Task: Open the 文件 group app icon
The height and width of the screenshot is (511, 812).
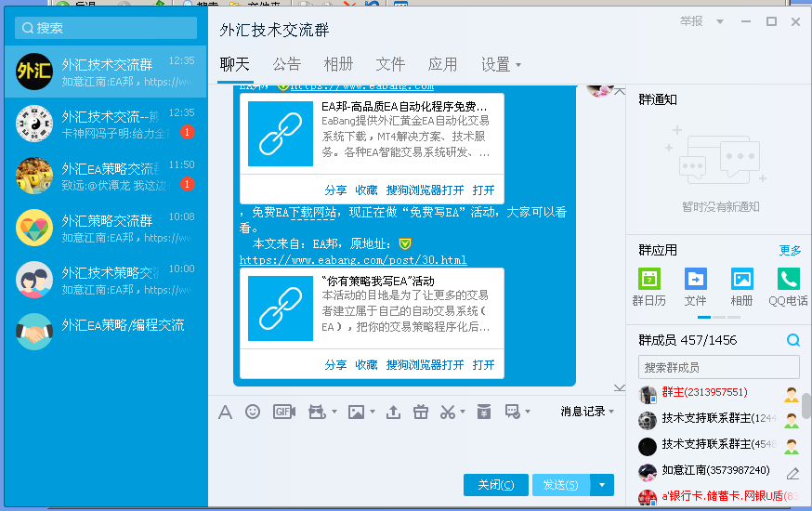Action: [x=696, y=279]
